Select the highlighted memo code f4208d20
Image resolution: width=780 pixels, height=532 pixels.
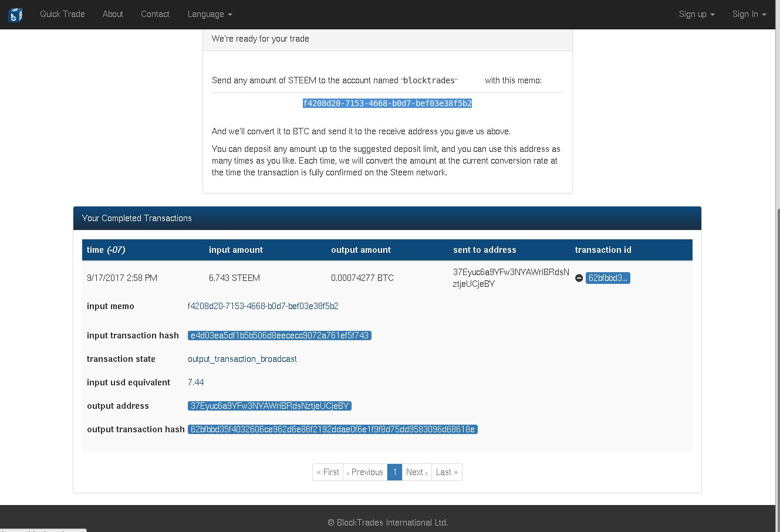pos(387,103)
